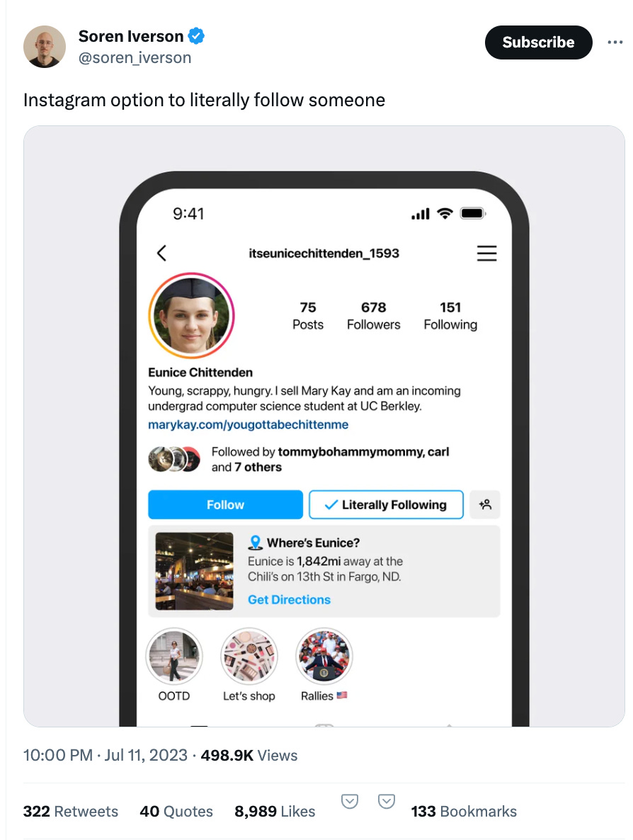The width and height of the screenshot is (633, 840).
Task: Click the Get Directions link
Action: click(x=289, y=600)
